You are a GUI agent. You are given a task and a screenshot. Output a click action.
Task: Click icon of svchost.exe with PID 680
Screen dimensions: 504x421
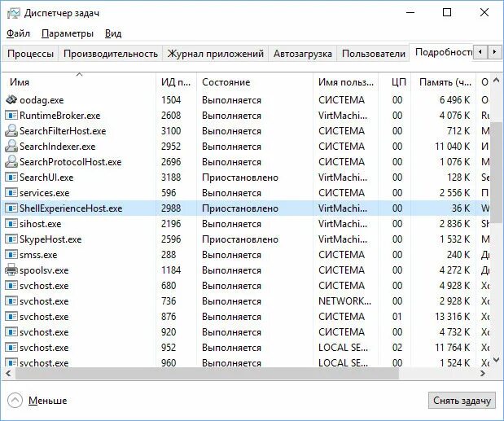pyautogui.click(x=11, y=286)
